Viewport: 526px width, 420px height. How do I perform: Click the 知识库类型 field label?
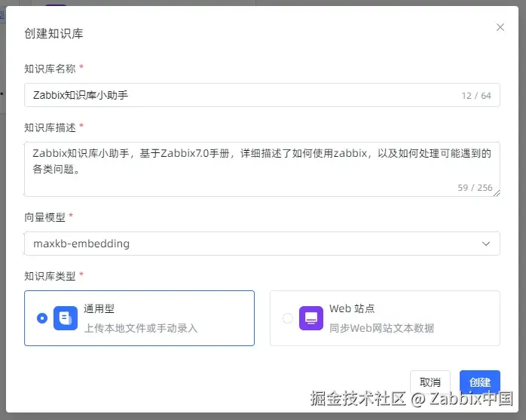[x=50, y=276]
